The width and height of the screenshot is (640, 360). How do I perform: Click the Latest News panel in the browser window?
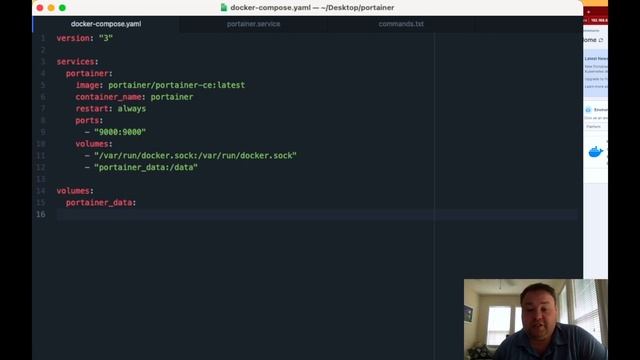coord(596,74)
